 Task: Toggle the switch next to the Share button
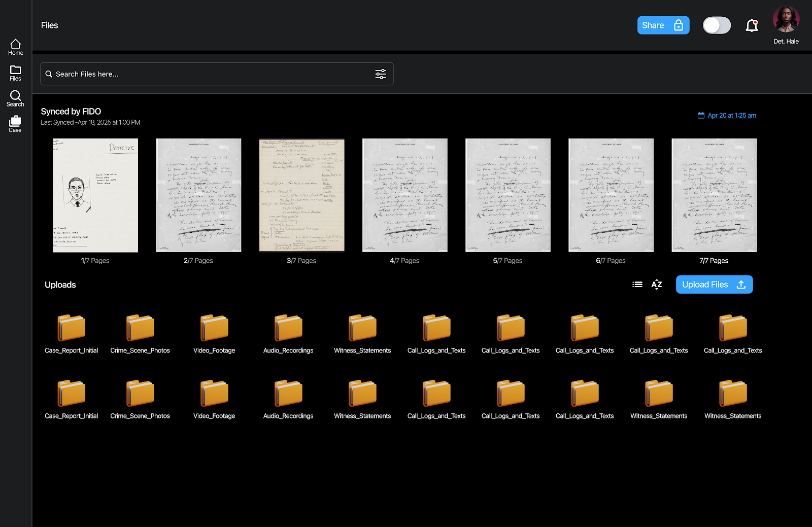pyautogui.click(x=717, y=25)
